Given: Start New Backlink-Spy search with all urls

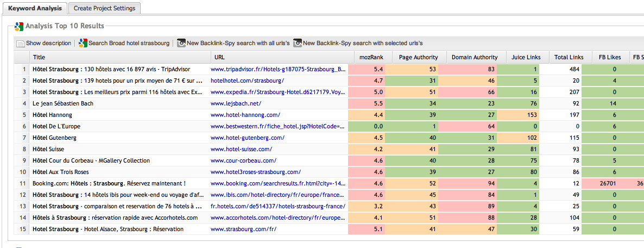Looking at the screenshot, I should [x=233, y=43].
